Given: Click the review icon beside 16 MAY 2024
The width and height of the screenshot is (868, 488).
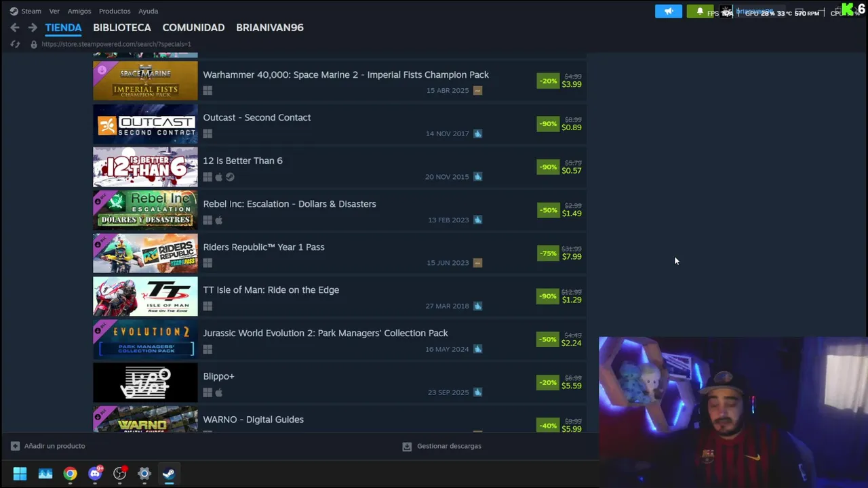Looking at the screenshot, I should pos(477,349).
